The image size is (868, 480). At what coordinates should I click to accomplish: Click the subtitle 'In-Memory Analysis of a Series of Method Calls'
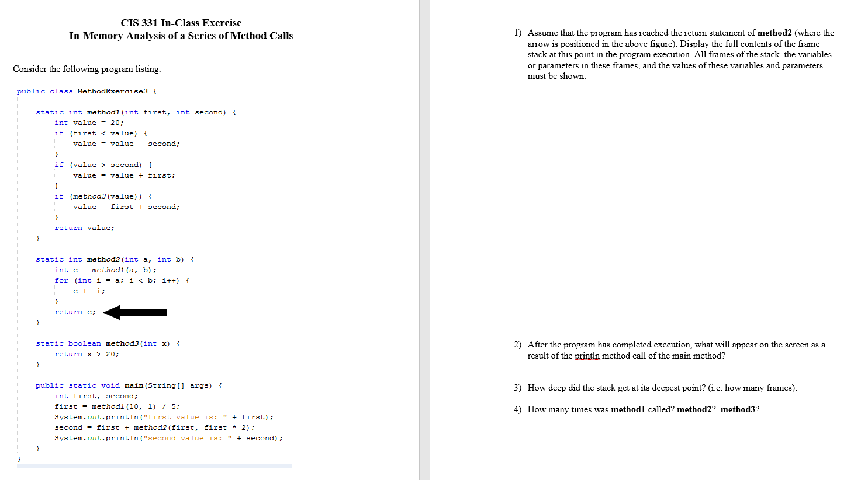(x=181, y=36)
